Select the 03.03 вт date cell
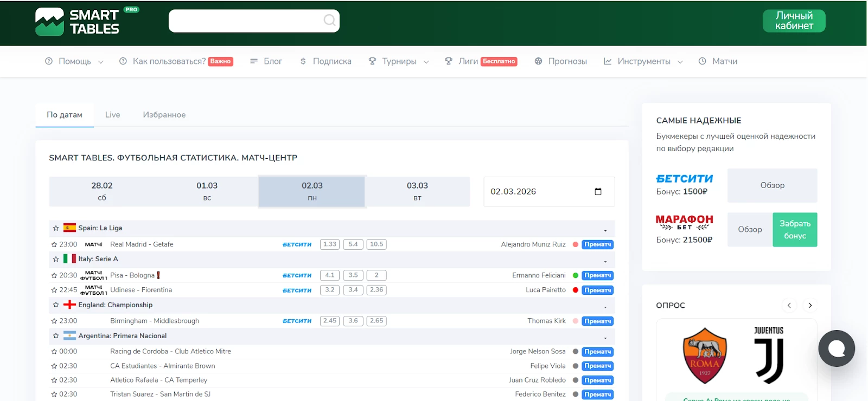The image size is (868, 401). point(417,191)
